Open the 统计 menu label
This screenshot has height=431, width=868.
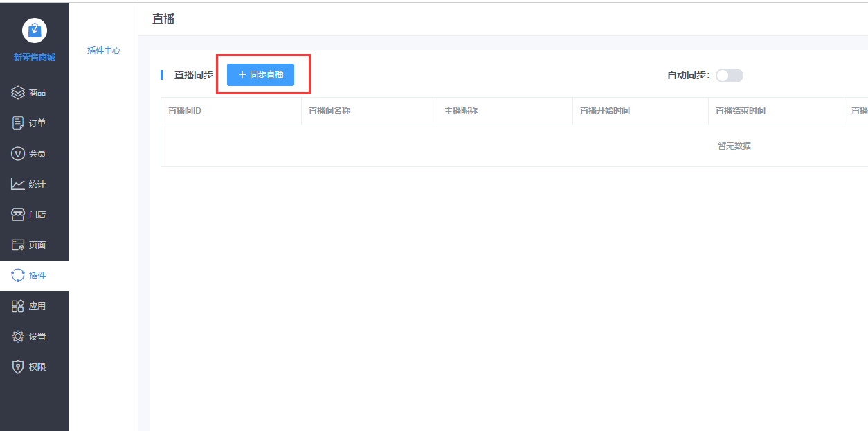click(37, 184)
